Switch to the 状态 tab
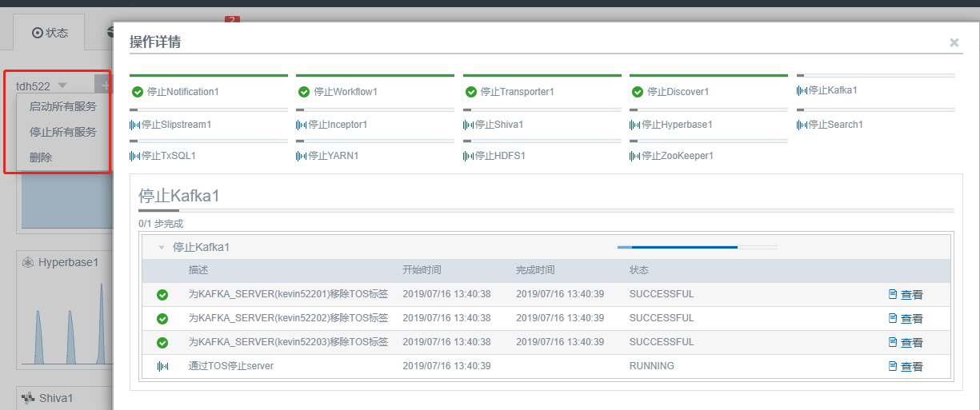This screenshot has height=410, width=980. [50, 33]
